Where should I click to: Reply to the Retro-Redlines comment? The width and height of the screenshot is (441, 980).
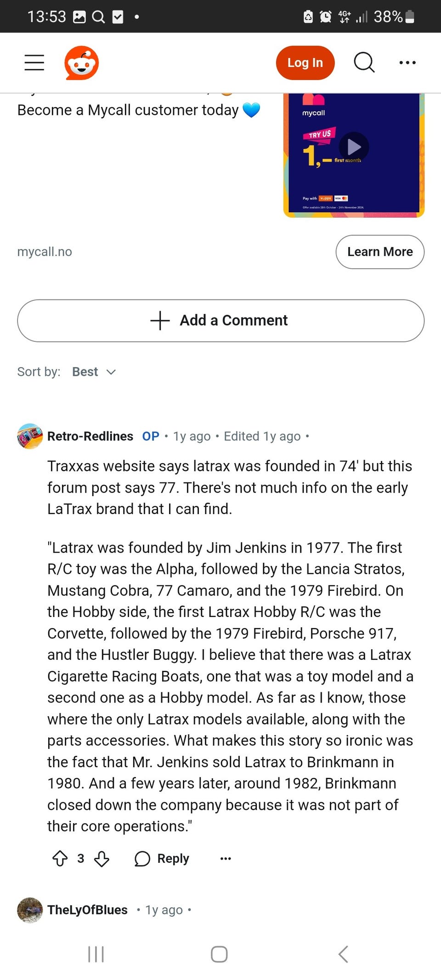(x=162, y=858)
